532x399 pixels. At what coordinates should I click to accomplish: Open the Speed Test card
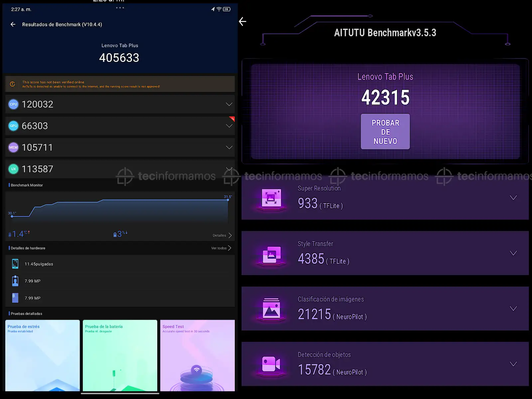[198, 355]
